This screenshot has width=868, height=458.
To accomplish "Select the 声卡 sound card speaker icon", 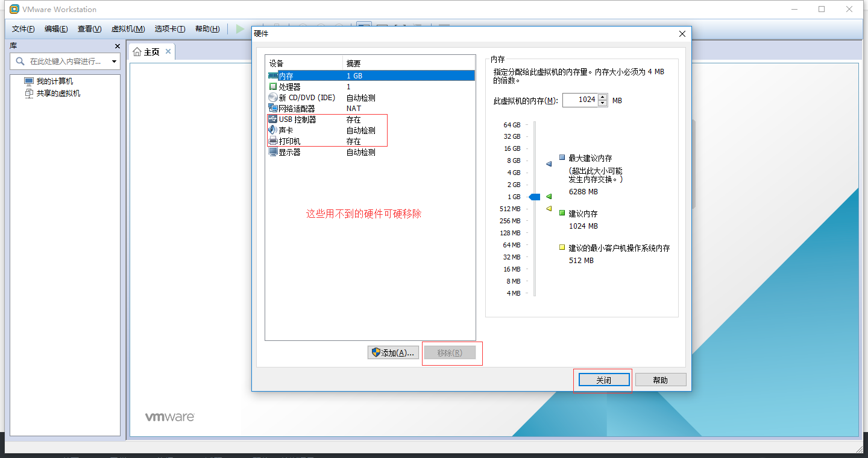I will [273, 130].
